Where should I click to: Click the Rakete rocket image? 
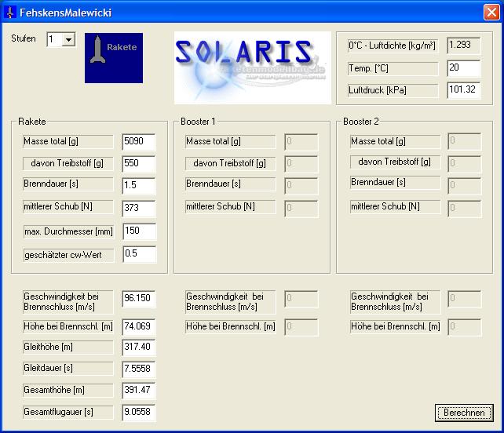[114, 58]
